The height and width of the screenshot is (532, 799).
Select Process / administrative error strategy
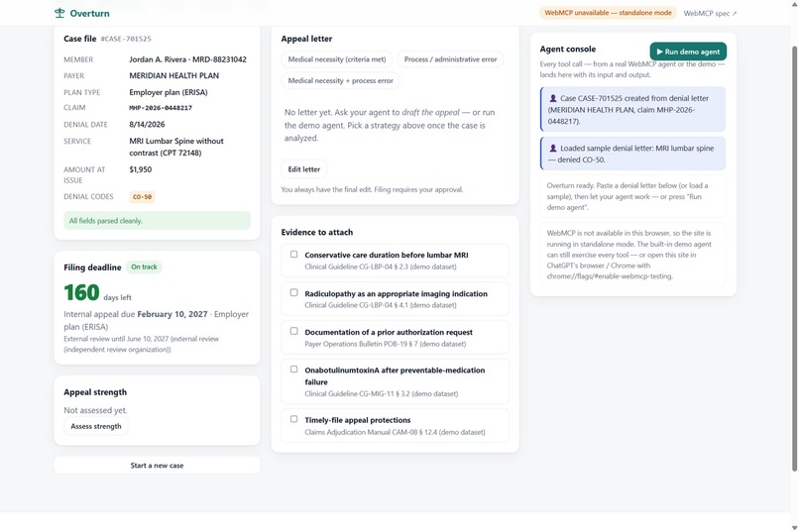coord(450,59)
